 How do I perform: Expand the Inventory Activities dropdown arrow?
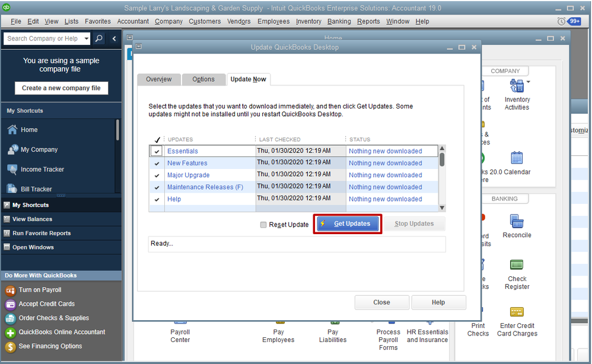tap(528, 81)
